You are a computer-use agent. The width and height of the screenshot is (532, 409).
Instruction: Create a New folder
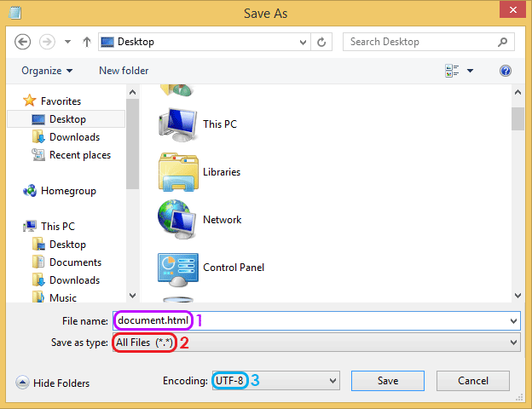point(124,71)
